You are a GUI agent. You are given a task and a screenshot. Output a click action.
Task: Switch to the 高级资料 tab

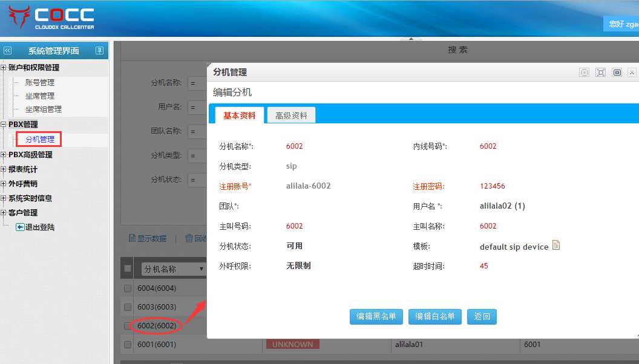coord(291,115)
